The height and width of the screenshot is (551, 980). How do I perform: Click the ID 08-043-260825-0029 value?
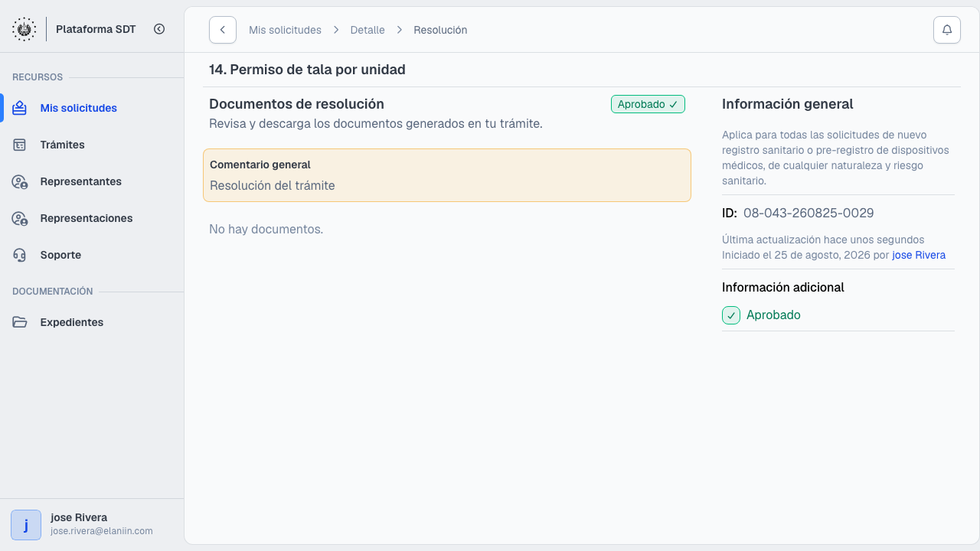808,213
